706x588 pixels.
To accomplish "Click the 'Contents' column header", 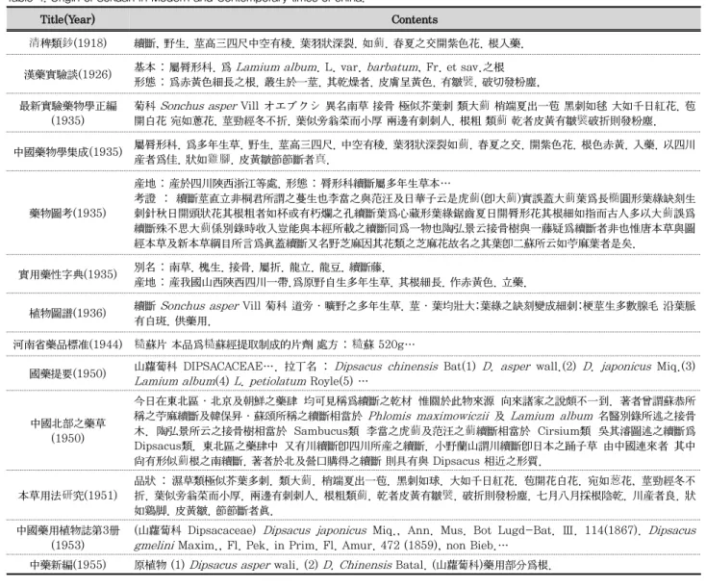I will tap(415, 19).
